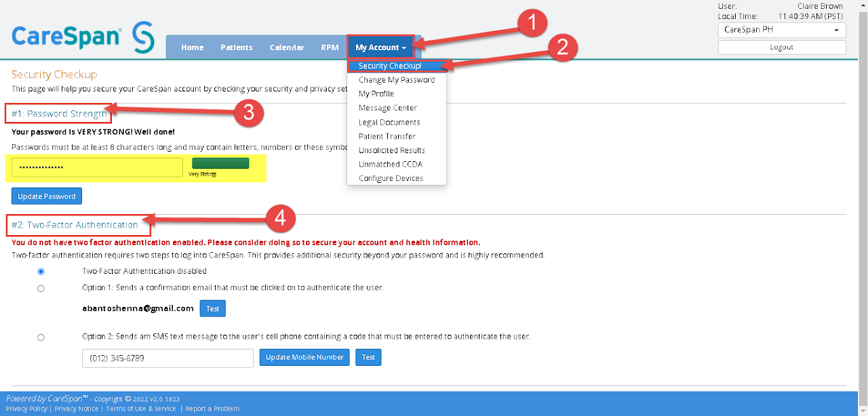Focus the password input field
This screenshot has width=868, height=416.
(x=97, y=167)
